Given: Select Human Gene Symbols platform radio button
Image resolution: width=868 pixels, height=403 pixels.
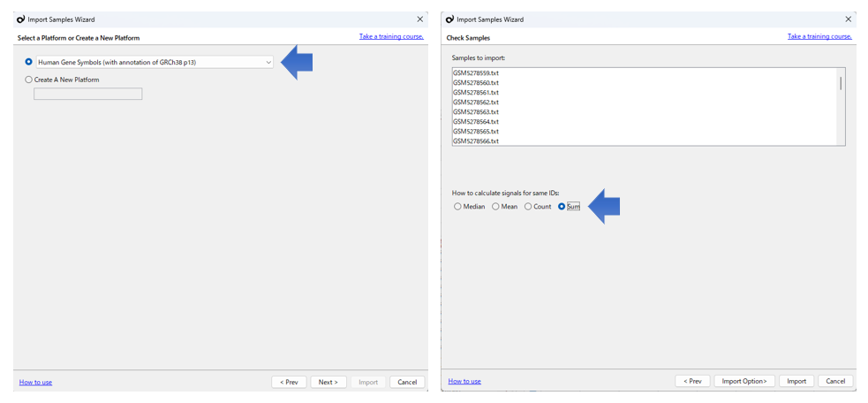Looking at the screenshot, I should click(x=29, y=62).
